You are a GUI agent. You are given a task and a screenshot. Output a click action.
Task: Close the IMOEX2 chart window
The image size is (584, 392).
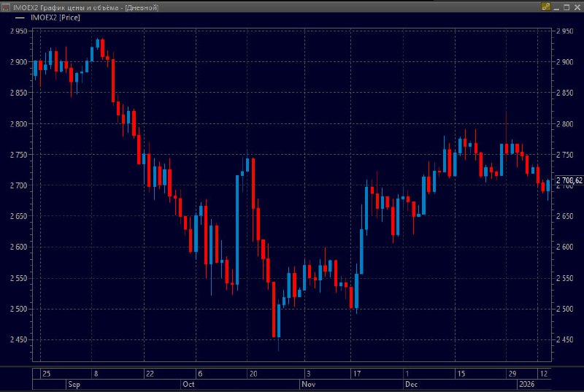[x=577, y=7]
